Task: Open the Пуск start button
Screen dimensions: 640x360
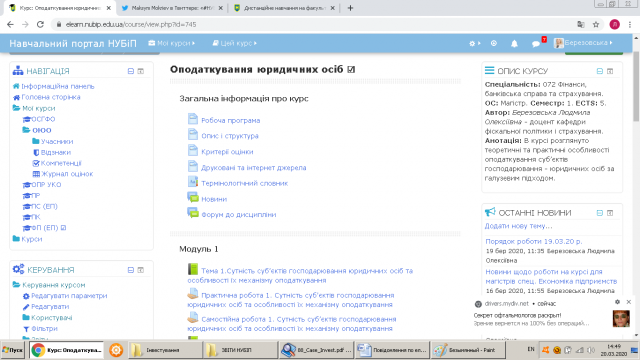Action: click(13, 350)
